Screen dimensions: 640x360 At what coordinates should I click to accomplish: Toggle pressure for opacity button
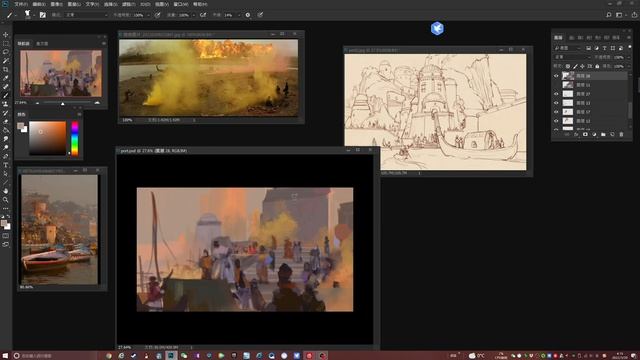coord(158,15)
